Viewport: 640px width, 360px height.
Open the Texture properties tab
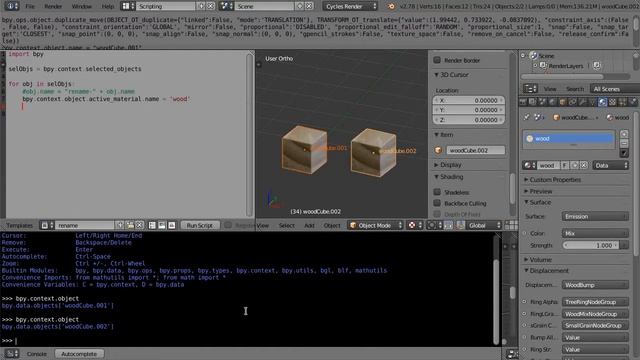click(x=613, y=102)
